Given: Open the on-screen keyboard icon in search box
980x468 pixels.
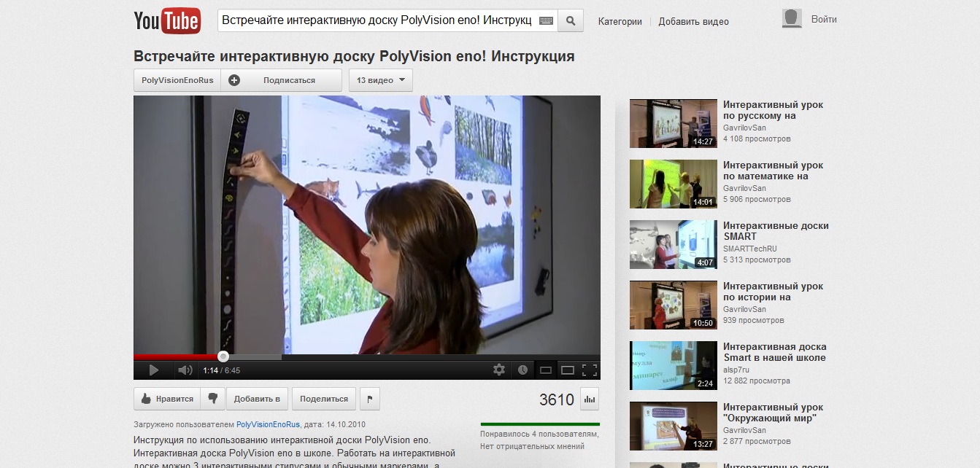Looking at the screenshot, I should 546,21.
